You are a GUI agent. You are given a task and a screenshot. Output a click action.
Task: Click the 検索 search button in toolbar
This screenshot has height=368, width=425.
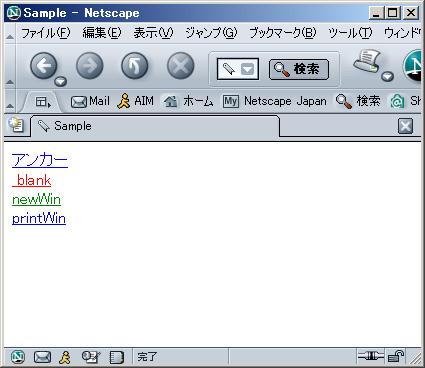pyautogui.click(x=299, y=69)
